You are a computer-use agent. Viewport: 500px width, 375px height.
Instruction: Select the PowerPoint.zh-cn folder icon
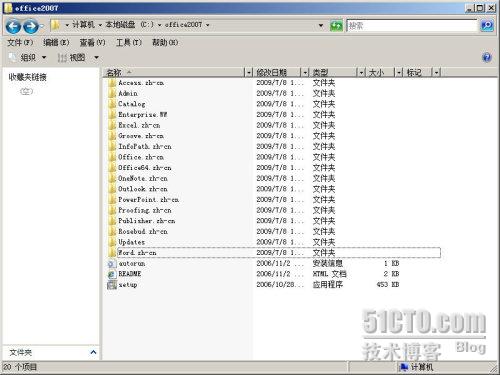point(112,200)
